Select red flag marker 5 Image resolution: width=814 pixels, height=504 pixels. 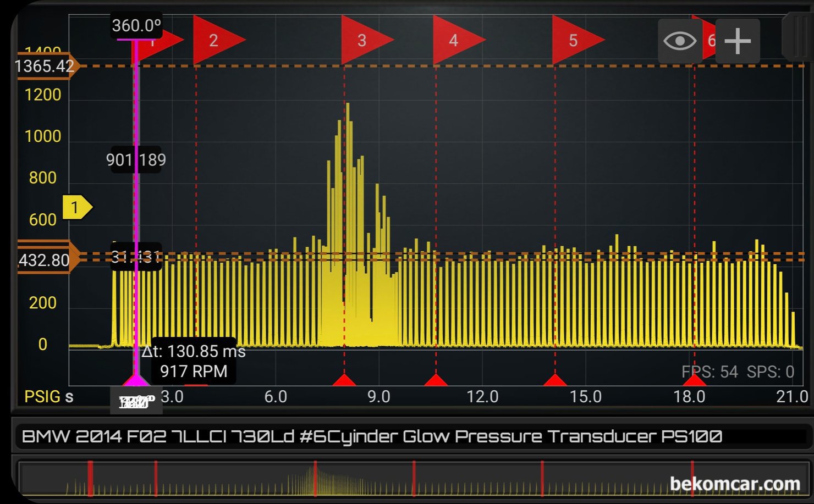pyautogui.click(x=577, y=40)
